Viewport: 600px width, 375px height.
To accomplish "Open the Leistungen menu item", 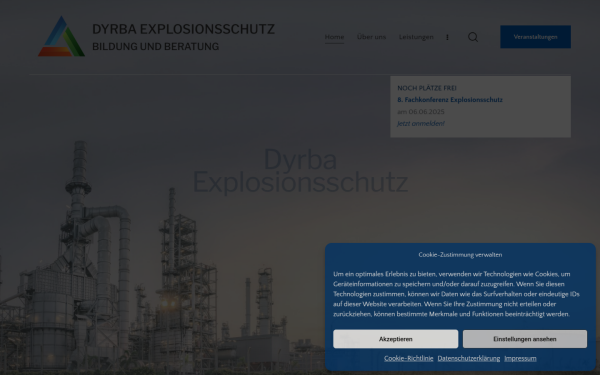I will (x=416, y=37).
